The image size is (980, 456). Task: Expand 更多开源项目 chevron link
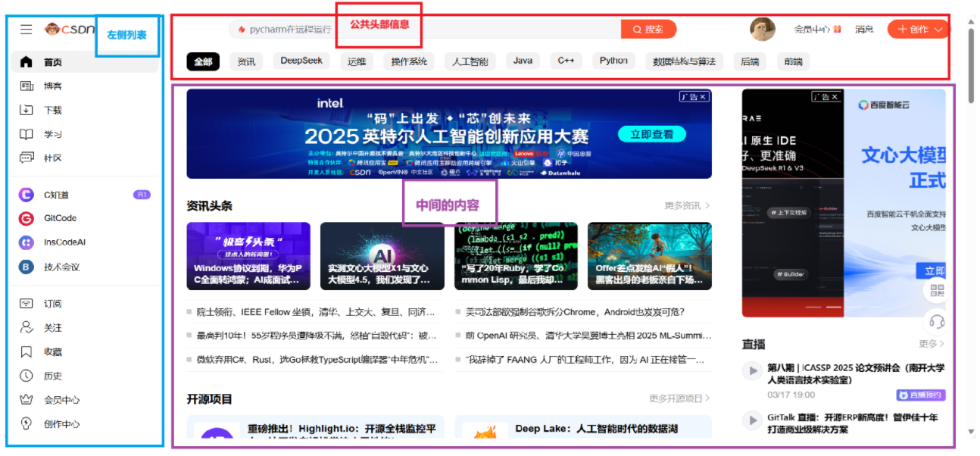[x=679, y=398]
